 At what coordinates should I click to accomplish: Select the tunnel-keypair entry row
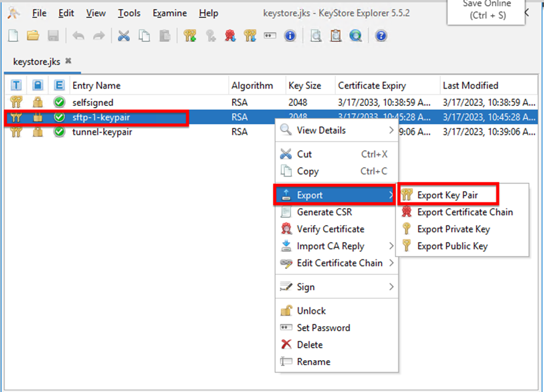pos(102,132)
